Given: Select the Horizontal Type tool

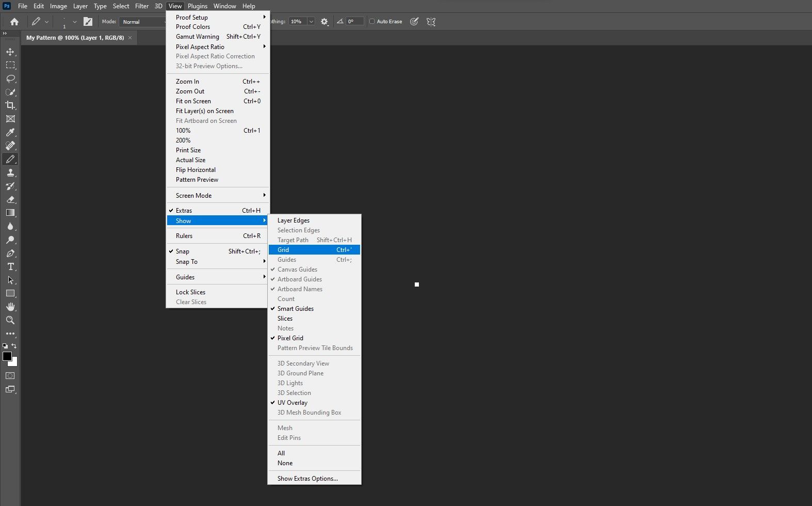Looking at the screenshot, I should pyautogui.click(x=10, y=266).
